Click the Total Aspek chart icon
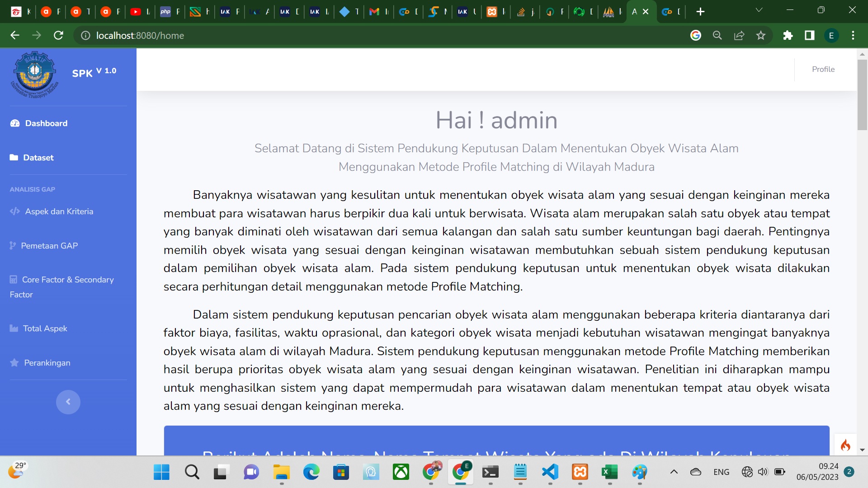Screen dimensions: 868x488 tap(14, 328)
